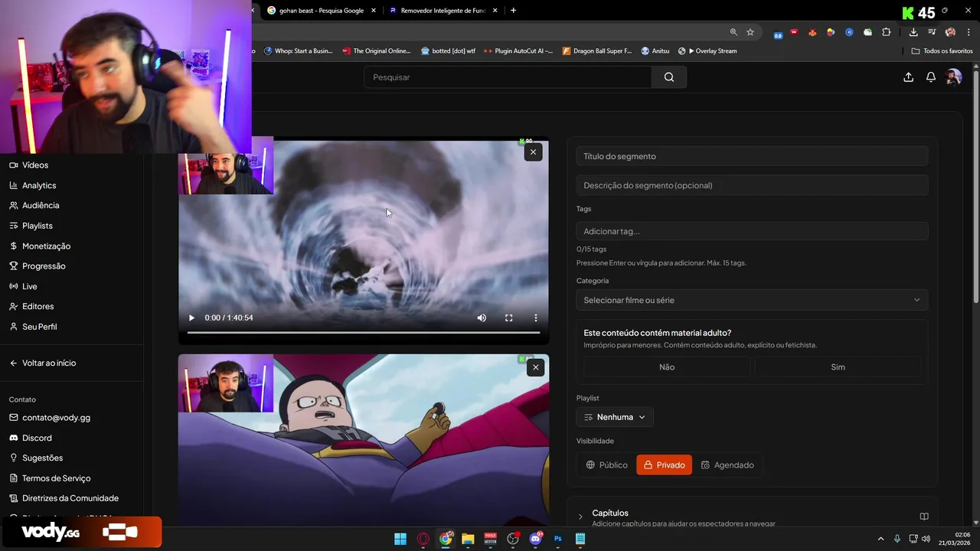This screenshot has height=551, width=980.
Task: Mute the first video's volume
Action: coord(482,318)
